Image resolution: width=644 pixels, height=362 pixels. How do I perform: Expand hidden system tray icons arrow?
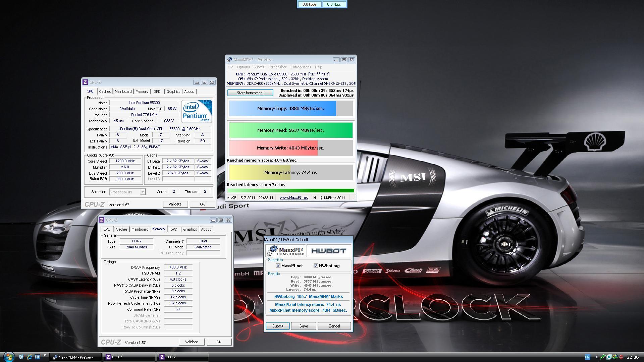[x=597, y=357]
